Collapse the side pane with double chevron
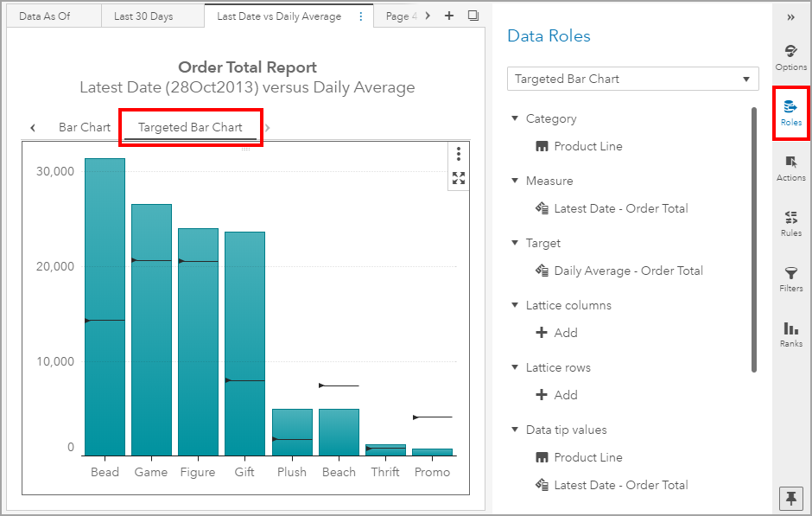The image size is (812, 516). pos(790,16)
